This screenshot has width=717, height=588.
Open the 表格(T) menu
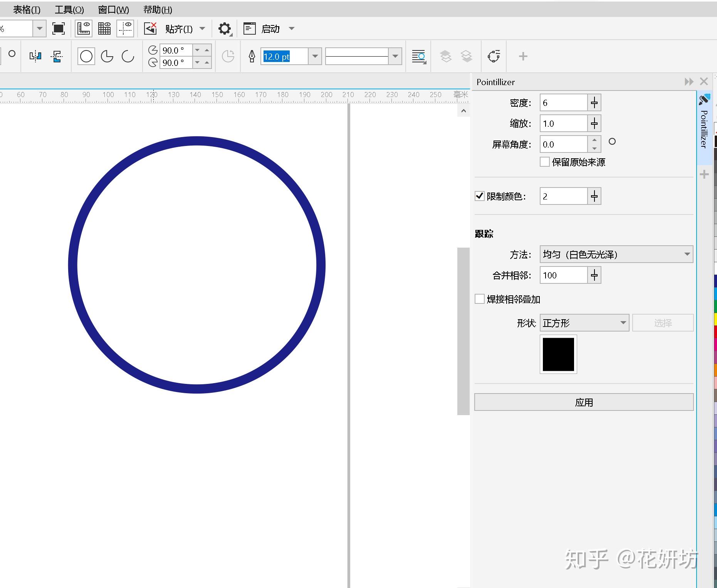pos(27,10)
